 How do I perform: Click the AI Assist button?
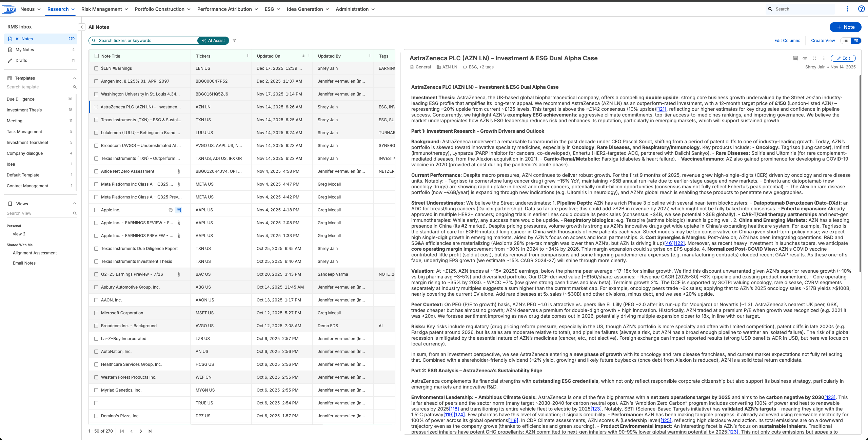213,41
